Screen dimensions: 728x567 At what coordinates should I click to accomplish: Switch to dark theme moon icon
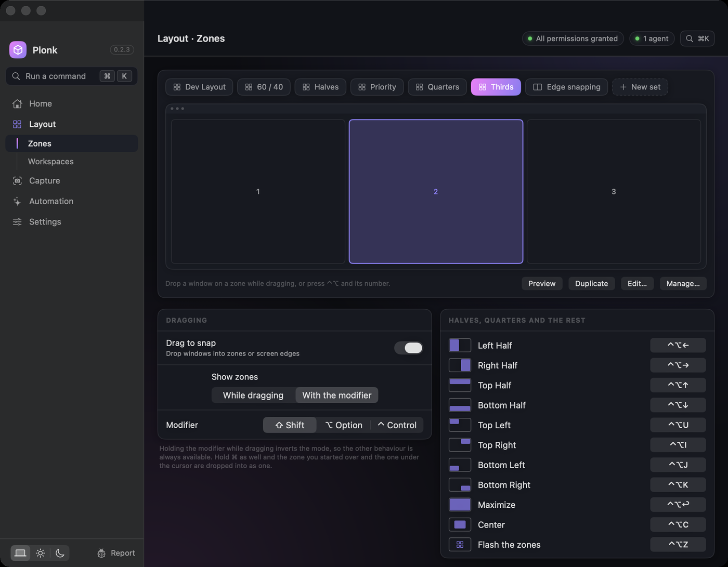pyautogui.click(x=60, y=553)
